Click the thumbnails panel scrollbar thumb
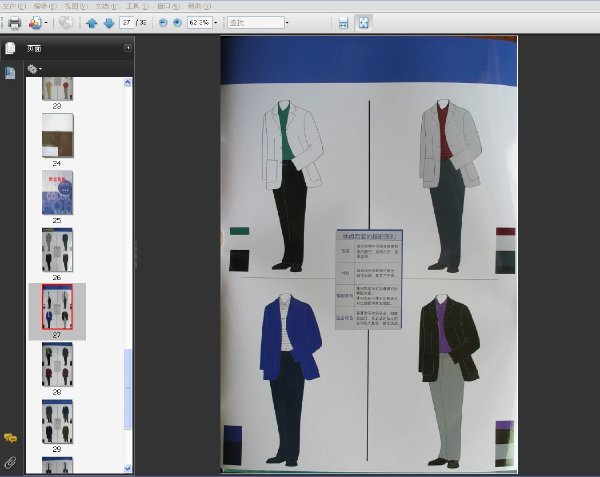The width and height of the screenshot is (600, 477). [128, 389]
